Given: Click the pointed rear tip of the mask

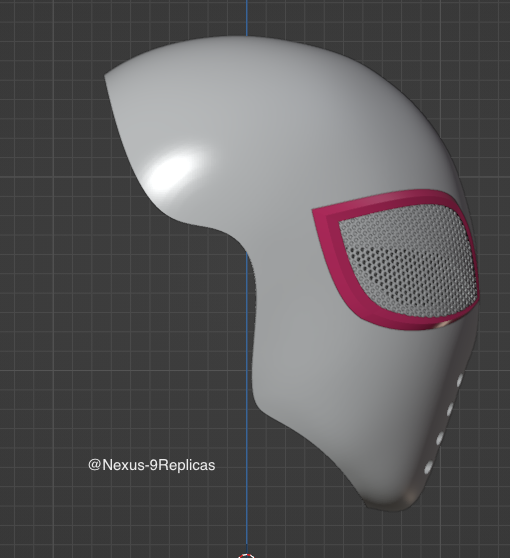Looking at the screenshot, I should [x=107, y=78].
